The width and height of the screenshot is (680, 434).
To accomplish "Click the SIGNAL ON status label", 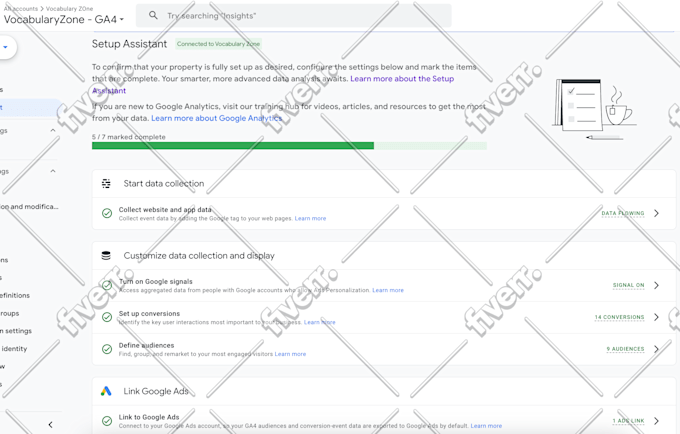I will (x=628, y=285).
